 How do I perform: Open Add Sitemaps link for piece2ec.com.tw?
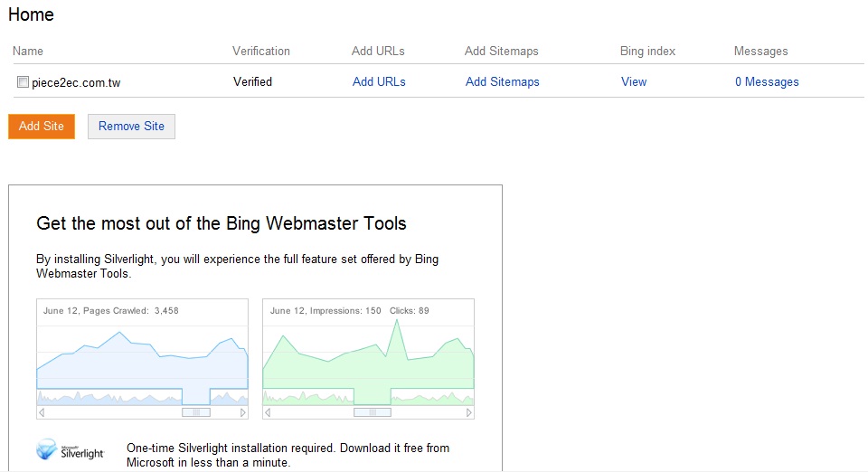click(x=502, y=82)
